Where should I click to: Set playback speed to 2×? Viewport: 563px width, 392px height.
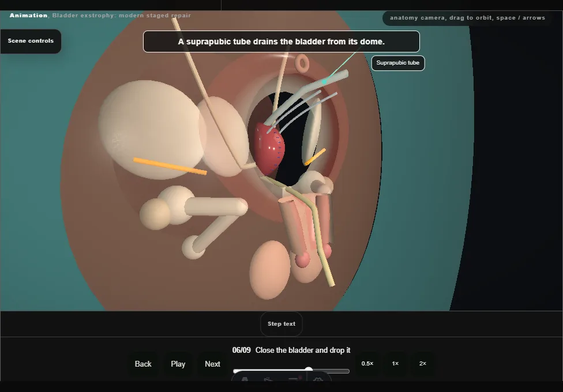pyautogui.click(x=423, y=364)
